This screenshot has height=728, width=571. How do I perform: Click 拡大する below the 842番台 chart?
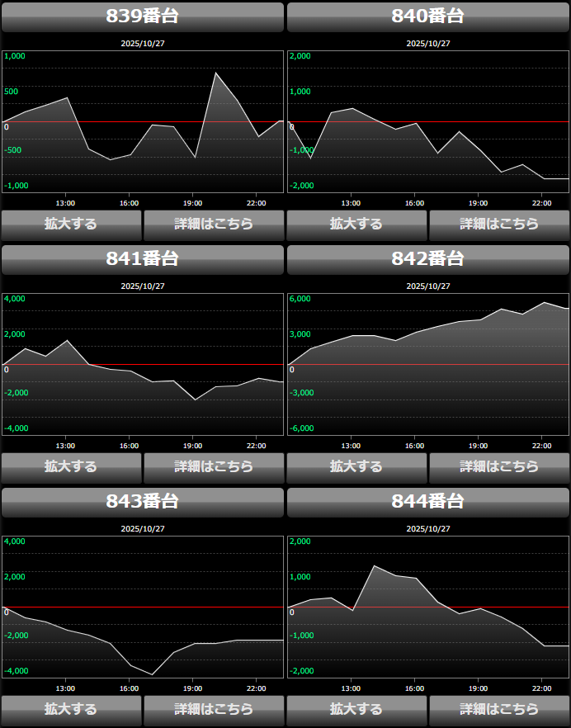(356, 467)
